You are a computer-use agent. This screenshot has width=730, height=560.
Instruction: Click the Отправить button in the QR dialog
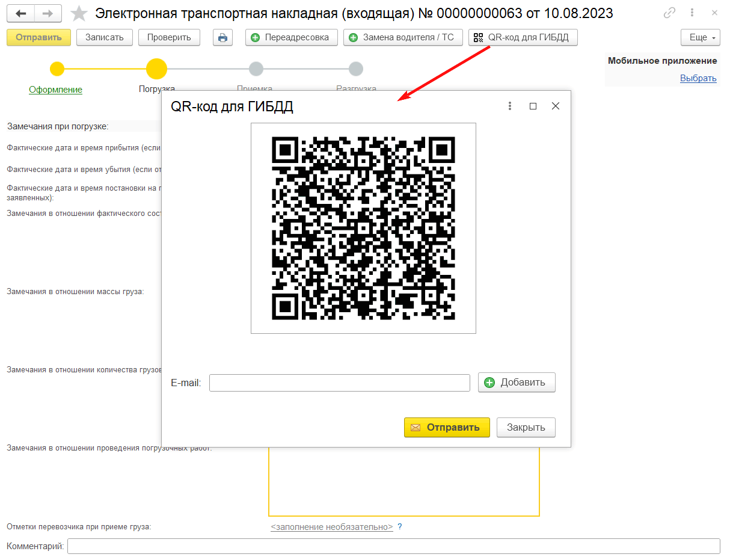(447, 428)
